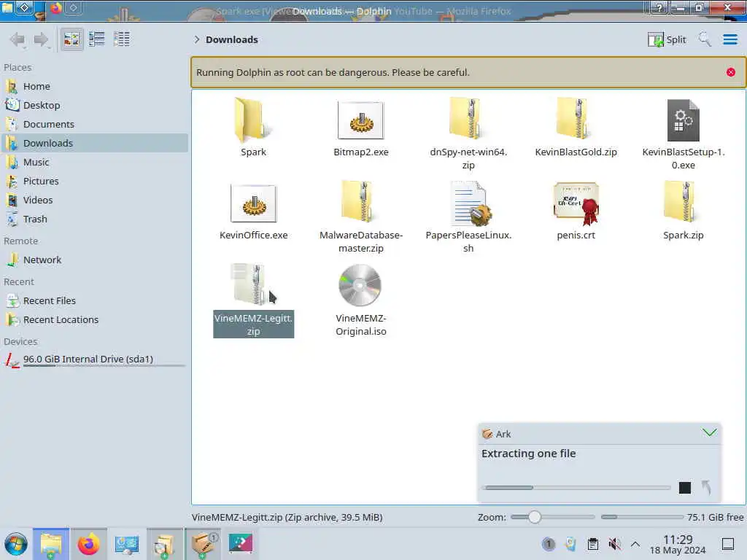Go forward with the right arrow button

click(41, 39)
